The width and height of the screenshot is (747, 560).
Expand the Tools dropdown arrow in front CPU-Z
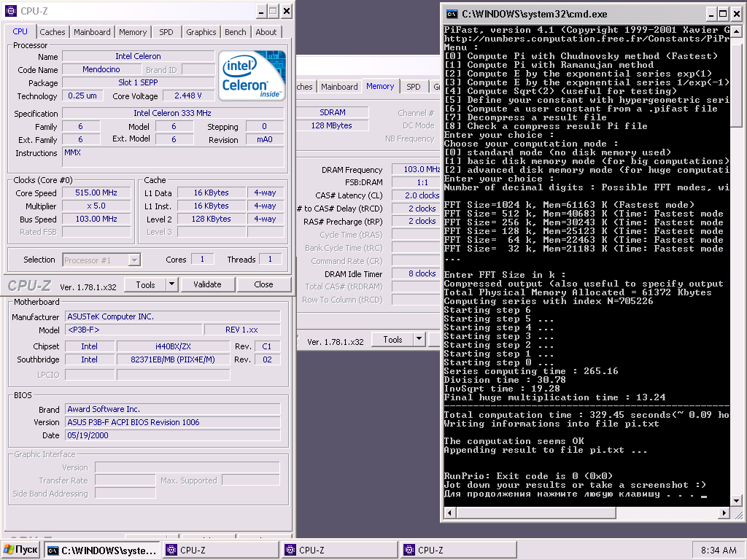(x=171, y=284)
